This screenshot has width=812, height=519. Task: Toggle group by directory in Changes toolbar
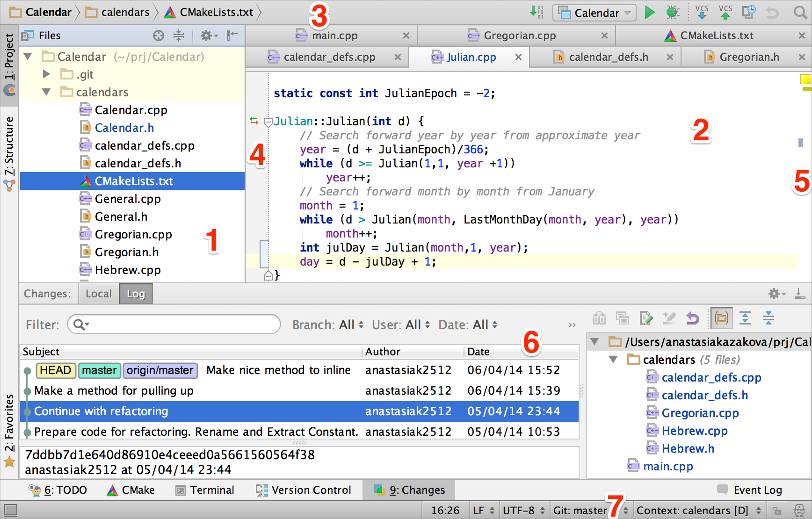pos(722,318)
